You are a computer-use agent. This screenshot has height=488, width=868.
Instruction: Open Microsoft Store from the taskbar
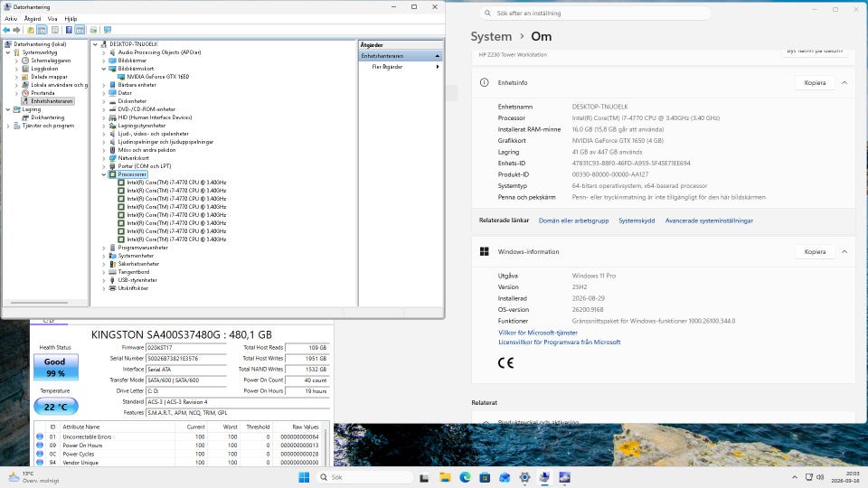[x=485, y=477]
